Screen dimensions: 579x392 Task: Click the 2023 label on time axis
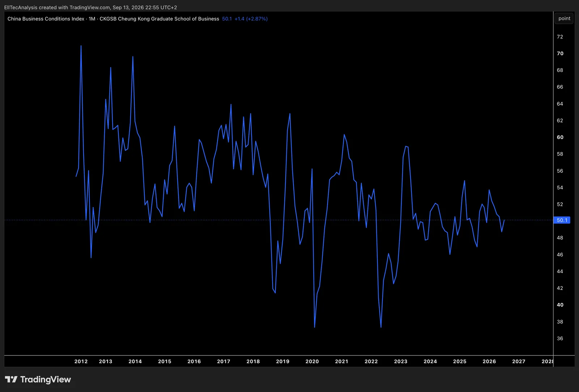[x=401, y=361]
